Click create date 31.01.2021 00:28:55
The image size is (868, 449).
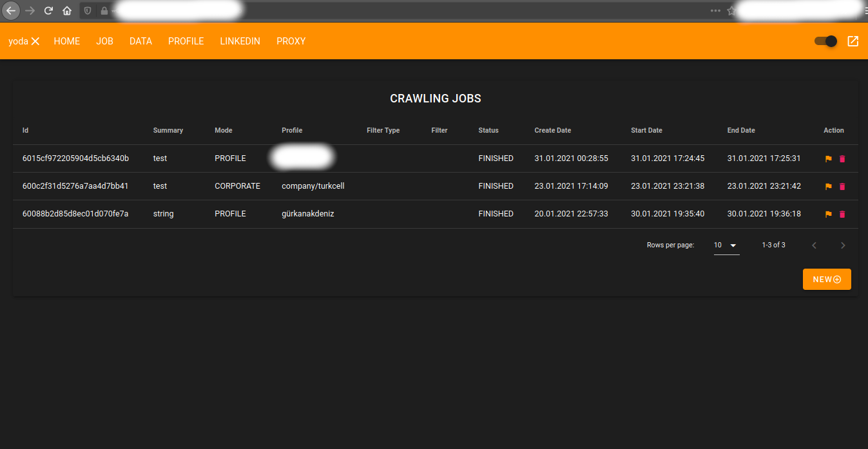(572, 158)
